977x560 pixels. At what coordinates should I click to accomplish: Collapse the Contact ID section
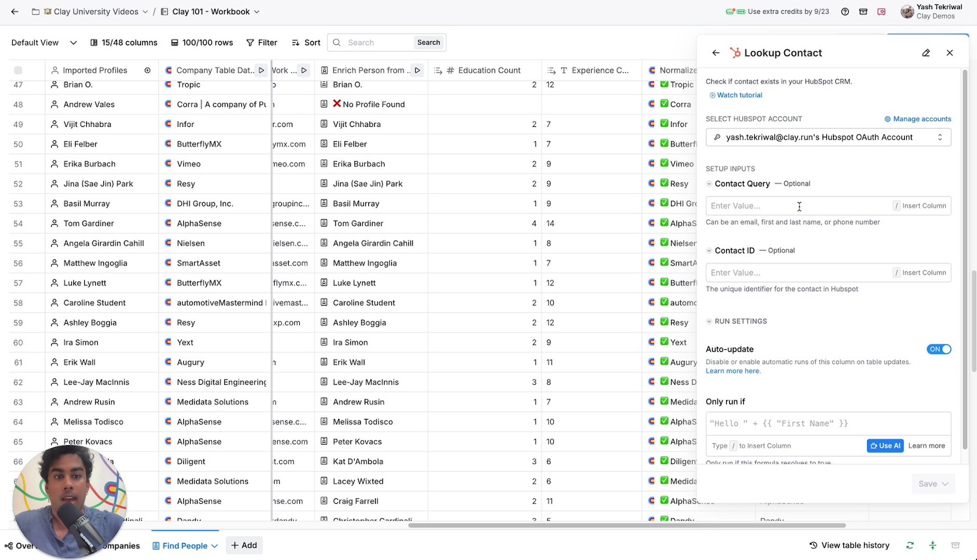click(x=709, y=250)
